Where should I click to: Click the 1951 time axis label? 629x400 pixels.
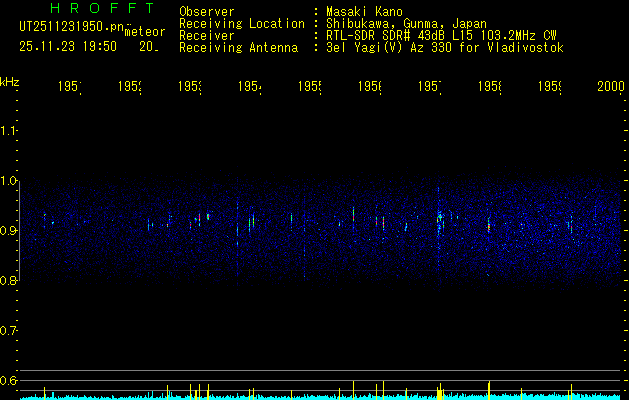click(70, 86)
